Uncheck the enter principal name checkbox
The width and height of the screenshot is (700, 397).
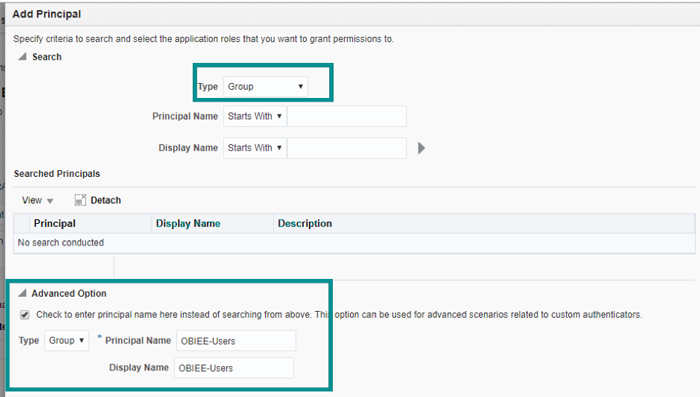pyautogui.click(x=25, y=315)
